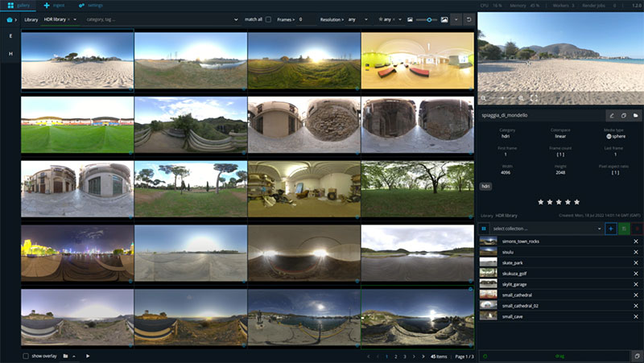Go to page 3
The width and height of the screenshot is (644, 363).
point(405,357)
